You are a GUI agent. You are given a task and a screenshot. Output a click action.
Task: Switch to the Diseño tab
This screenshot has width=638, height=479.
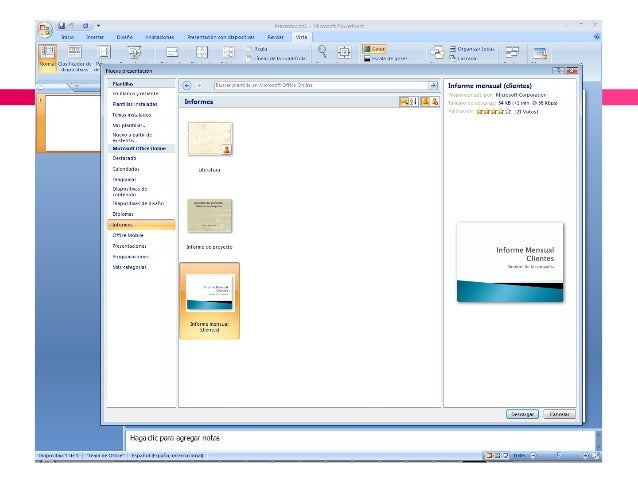(125, 37)
